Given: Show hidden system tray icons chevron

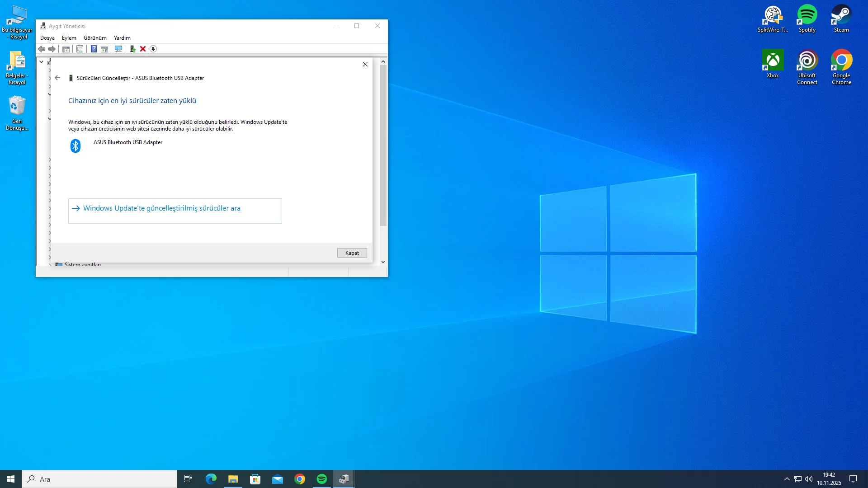Looking at the screenshot, I should pos(787,479).
